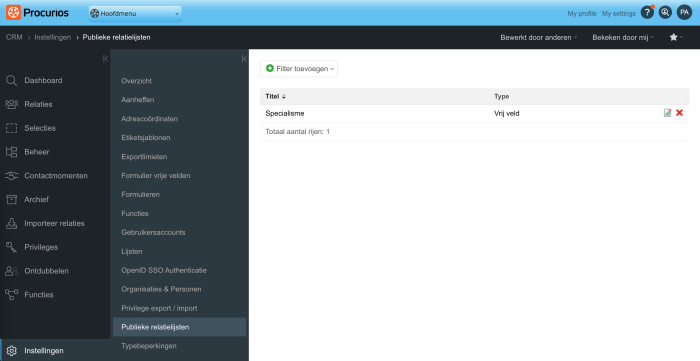Open the help question mark icon

[647, 12]
